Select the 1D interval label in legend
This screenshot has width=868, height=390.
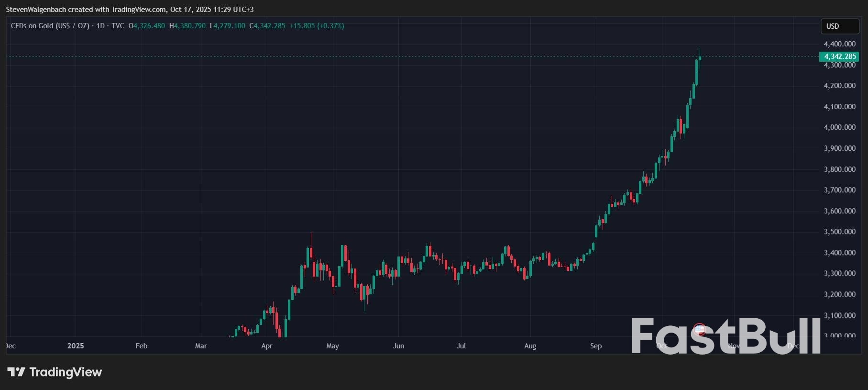100,26
